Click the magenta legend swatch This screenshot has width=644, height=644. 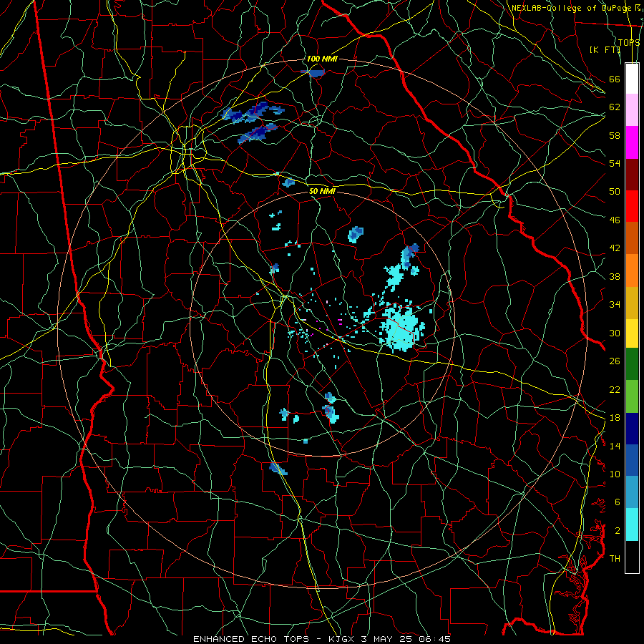pyautogui.click(x=632, y=142)
